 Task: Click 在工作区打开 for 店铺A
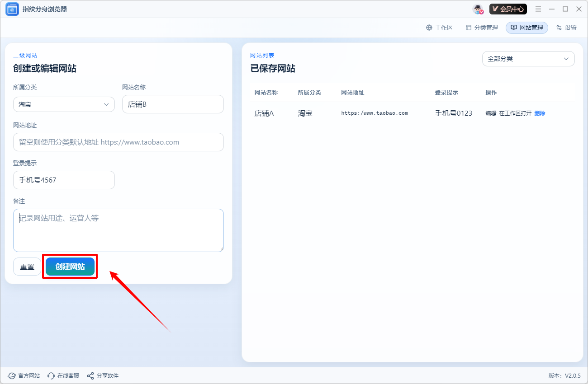516,113
